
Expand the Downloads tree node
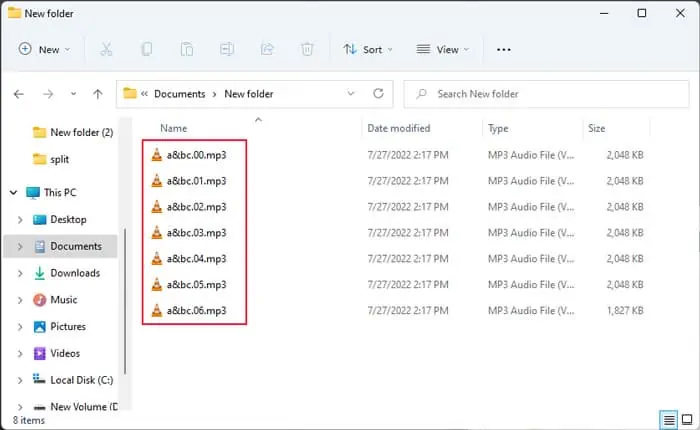[x=20, y=273]
